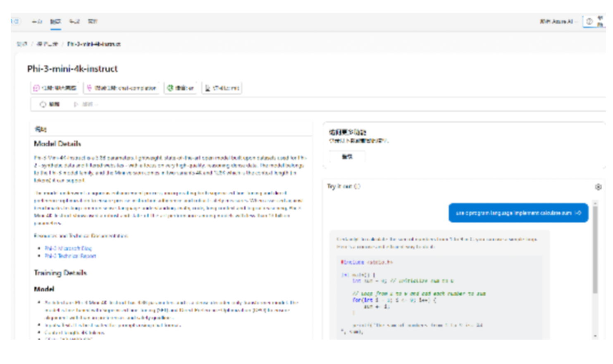Open the Phi-3 Microsoft Blog link

[x=68, y=248]
